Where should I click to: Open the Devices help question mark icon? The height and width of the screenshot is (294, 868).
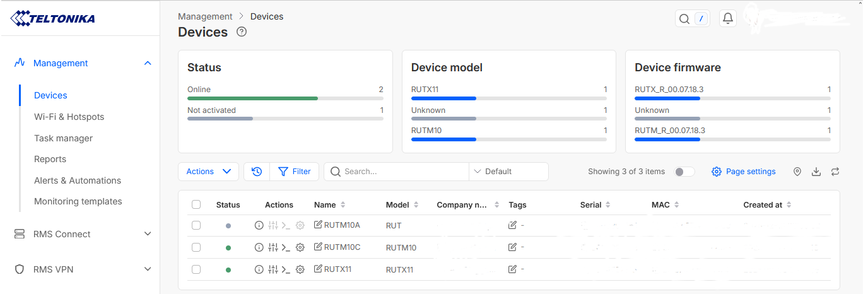coord(242,32)
